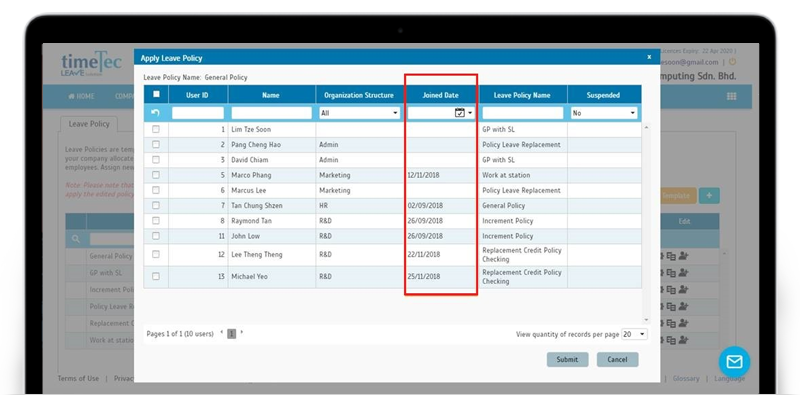Sort by the Suspended column header
The image size is (800, 395).
[x=604, y=95]
